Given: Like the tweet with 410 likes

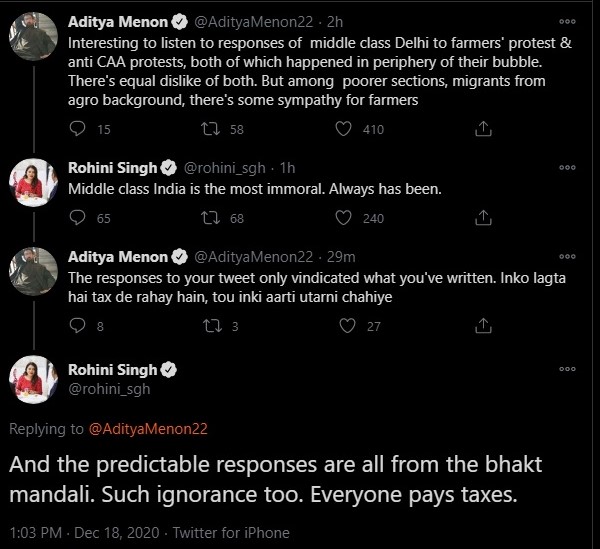Looking at the screenshot, I should click(x=344, y=128).
